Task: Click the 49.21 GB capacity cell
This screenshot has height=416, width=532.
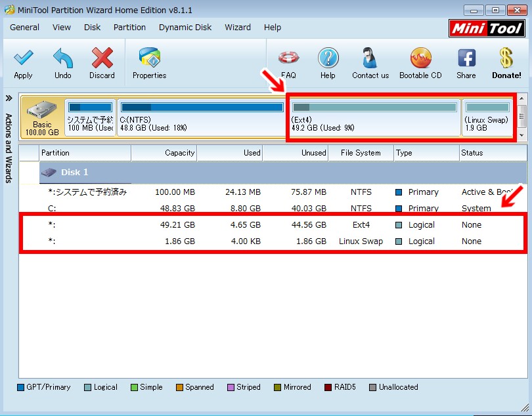Action: coord(177,225)
